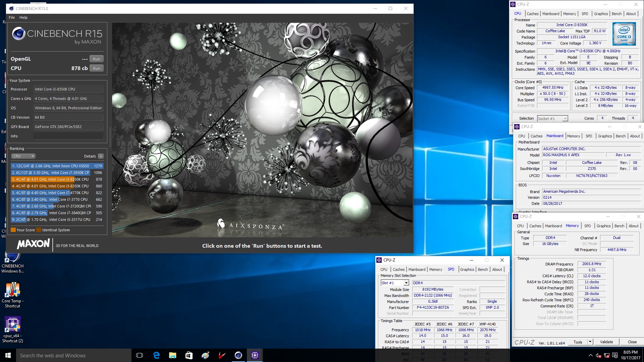Click the Cinebench icon in the taskbar
Image resolution: width=644 pixels, height=362 pixels.
(x=238, y=355)
